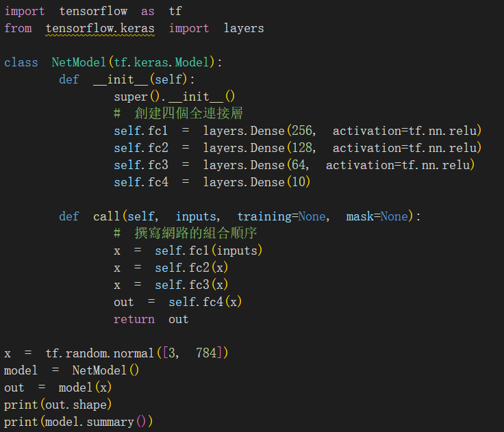Viewport: 504px width, 432px height.
Task: Click 'tf.keras.Model' base class text
Action: pos(162,62)
